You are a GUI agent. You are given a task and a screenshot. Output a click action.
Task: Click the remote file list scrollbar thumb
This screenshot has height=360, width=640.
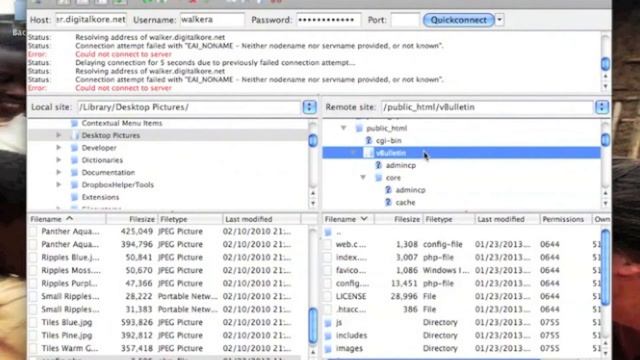click(605, 267)
